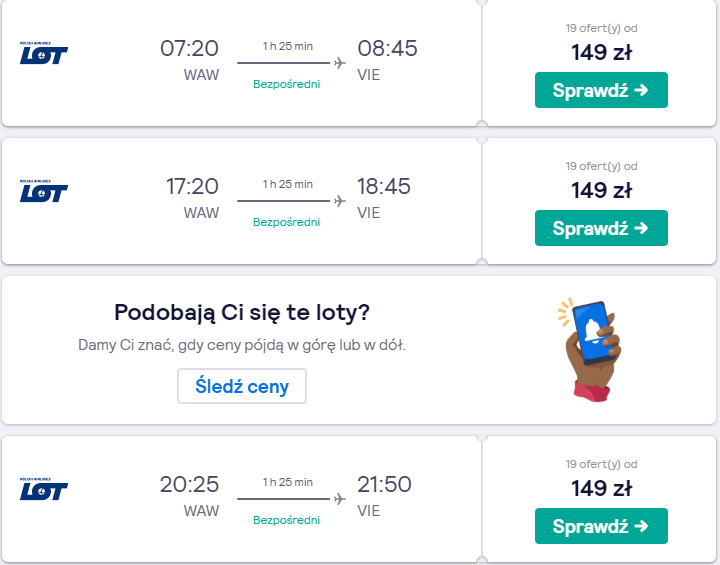The height and width of the screenshot is (565, 720).
Task: Select the 21:50 arrival time
Action: [384, 485]
